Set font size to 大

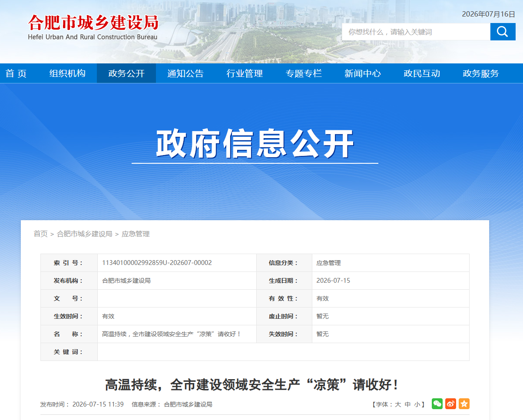tap(398, 404)
